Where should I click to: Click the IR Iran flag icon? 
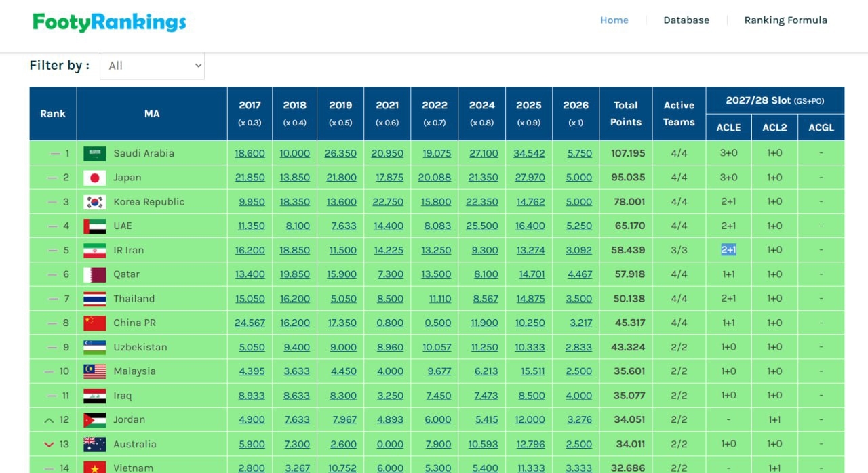94,250
